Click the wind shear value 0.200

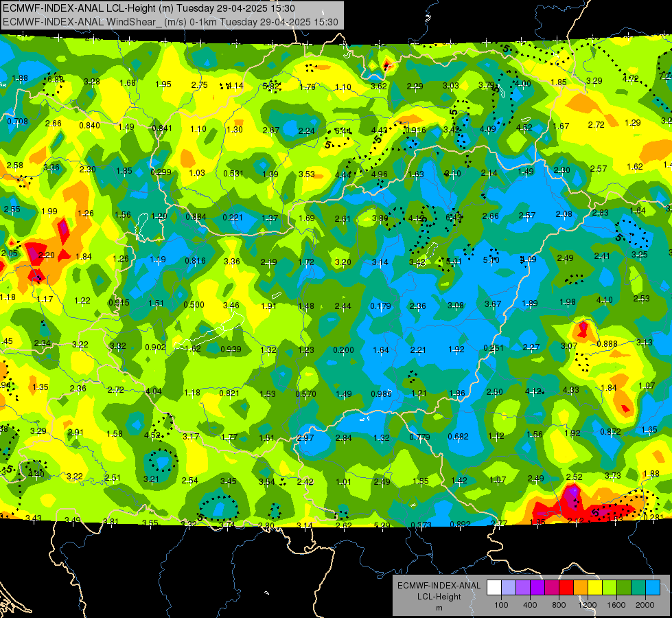click(x=344, y=350)
